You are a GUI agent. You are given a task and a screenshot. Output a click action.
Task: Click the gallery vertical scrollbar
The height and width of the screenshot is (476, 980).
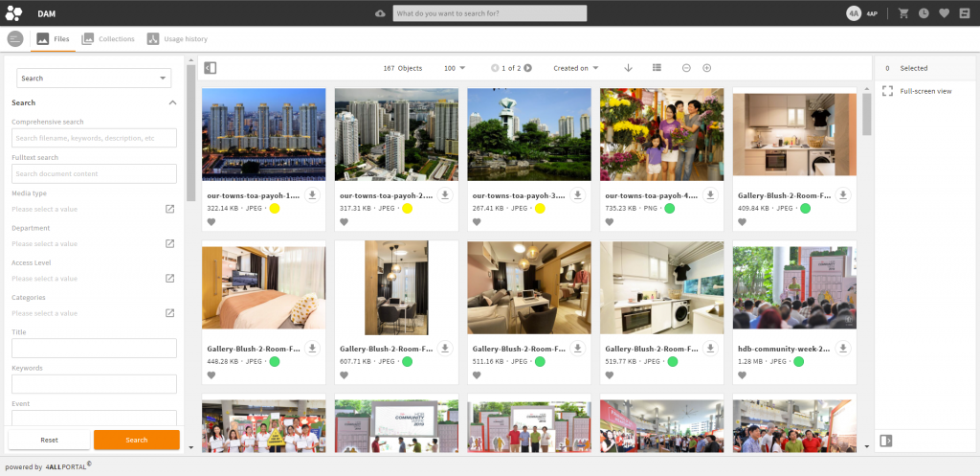866,115
